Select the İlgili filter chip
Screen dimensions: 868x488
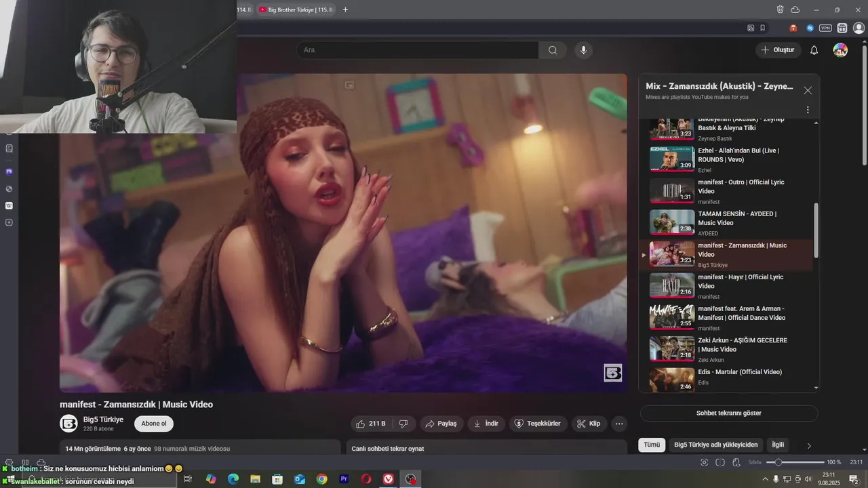pos(778,445)
